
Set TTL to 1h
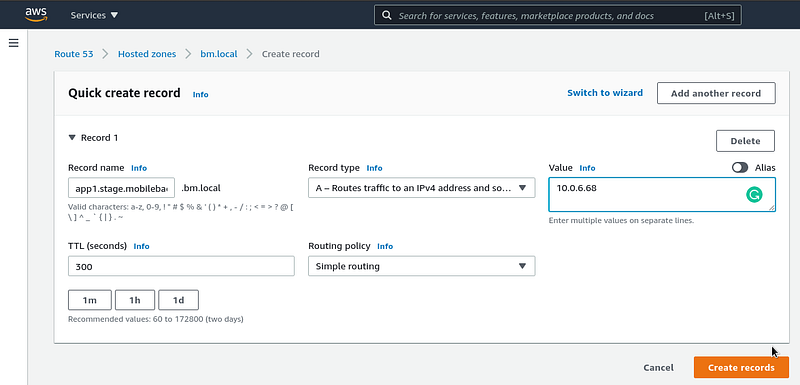[135, 300]
